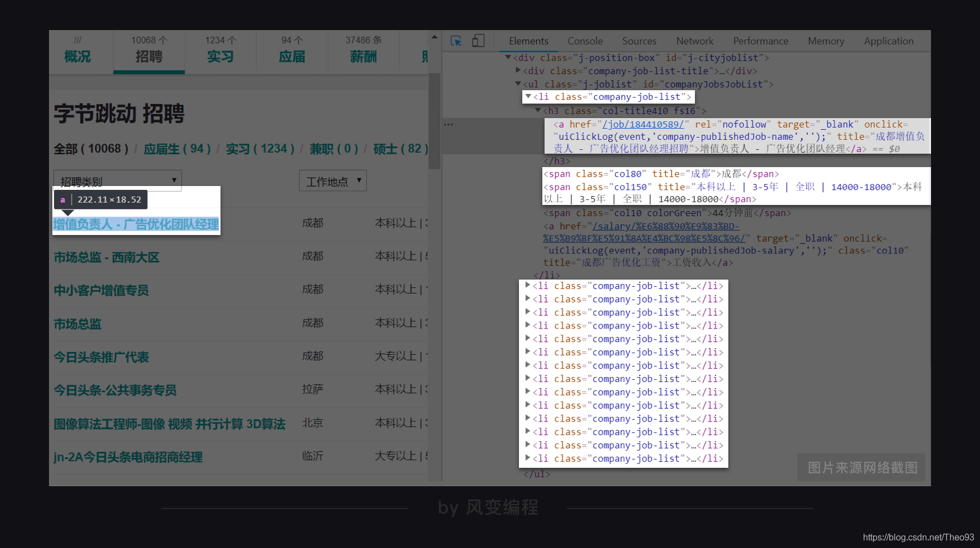
Task: Open job 中小客户增值专员
Action: coord(101,290)
